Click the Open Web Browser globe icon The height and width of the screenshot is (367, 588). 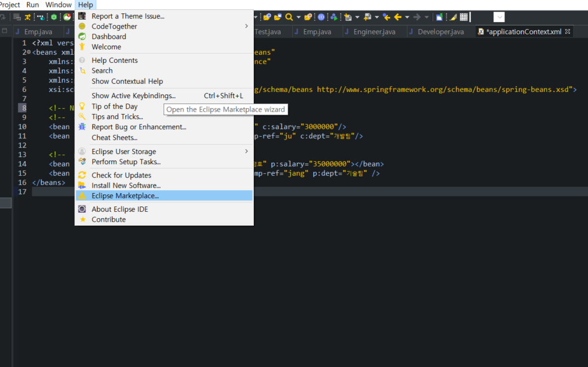tap(321, 17)
